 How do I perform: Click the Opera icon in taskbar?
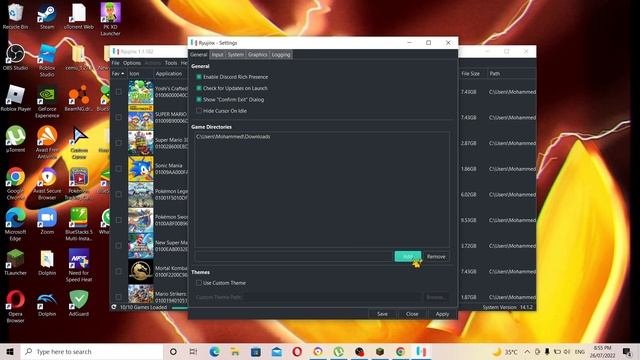click(297, 351)
